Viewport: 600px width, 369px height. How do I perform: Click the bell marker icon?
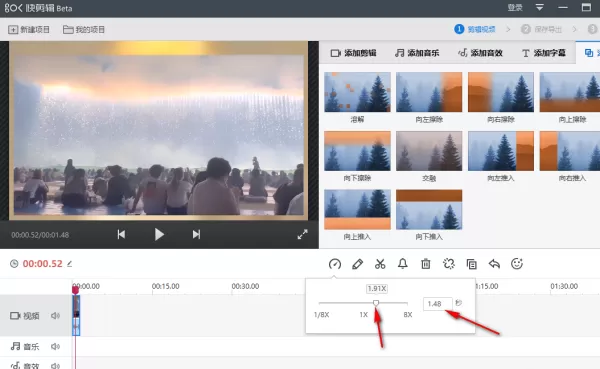click(403, 264)
